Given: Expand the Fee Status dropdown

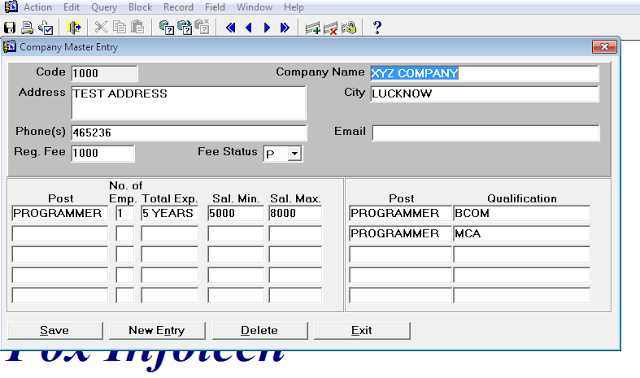Looking at the screenshot, I should point(294,154).
